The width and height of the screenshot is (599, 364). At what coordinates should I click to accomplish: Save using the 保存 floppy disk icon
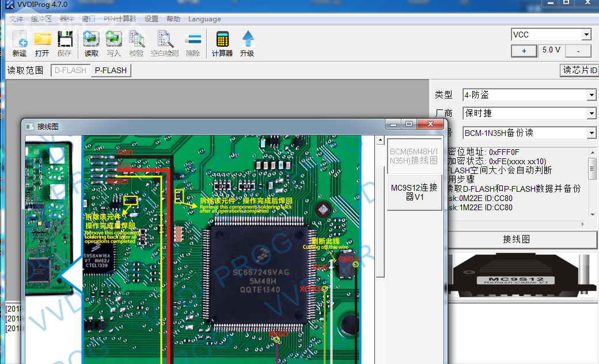click(65, 44)
